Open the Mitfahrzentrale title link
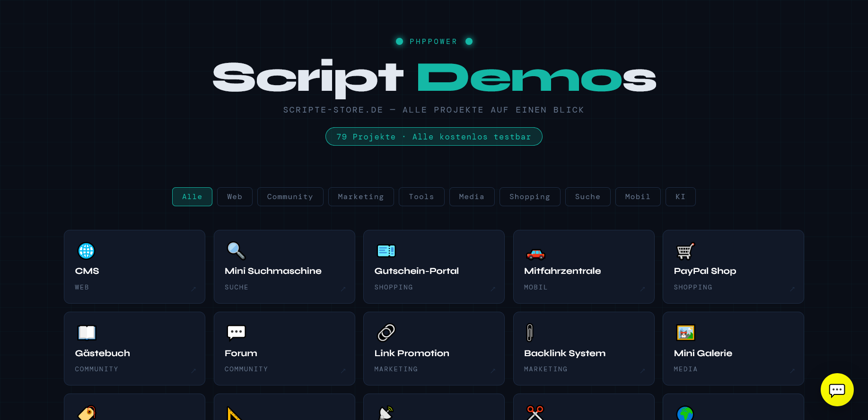Viewport: 868px width, 420px height. [x=562, y=271]
